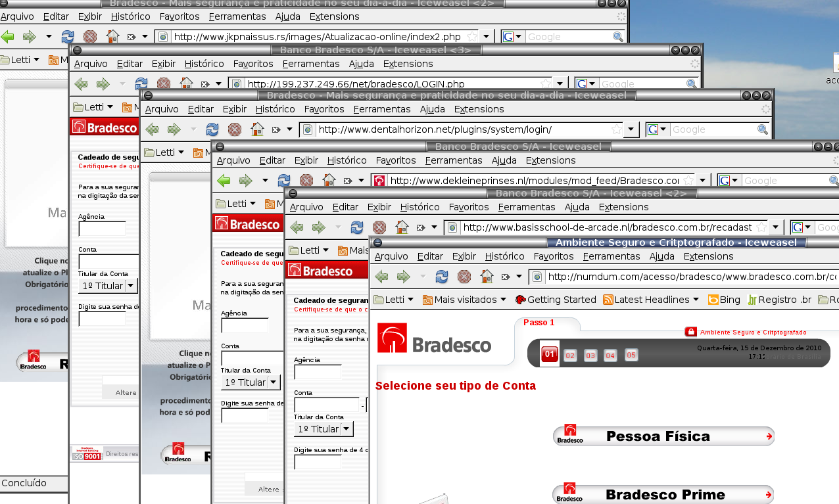Click home icon in basisschool-de-arcade.nl window
Viewport: 839px width, 504px height.
(x=402, y=227)
